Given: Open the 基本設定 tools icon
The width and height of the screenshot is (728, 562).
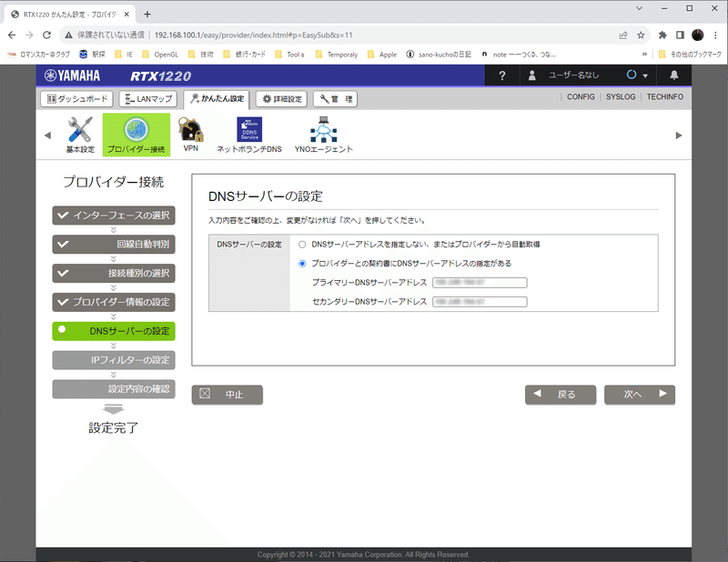Looking at the screenshot, I should (x=80, y=135).
